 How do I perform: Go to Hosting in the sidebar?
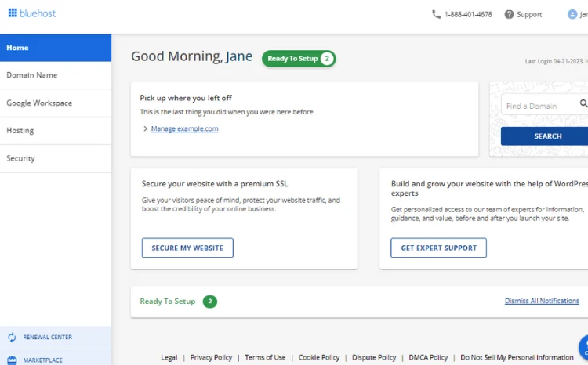56,131
